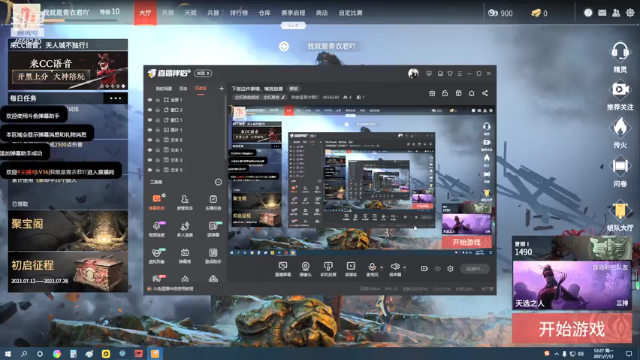Expand speaker options arrow
640x360 pixels.
(x=404, y=268)
